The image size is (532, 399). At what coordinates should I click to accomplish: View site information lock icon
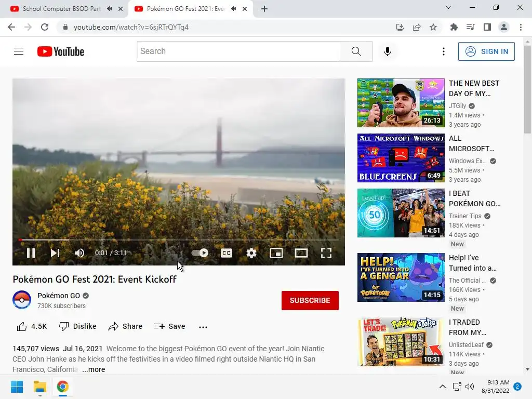pyautogui.click(x=65, y=27)
